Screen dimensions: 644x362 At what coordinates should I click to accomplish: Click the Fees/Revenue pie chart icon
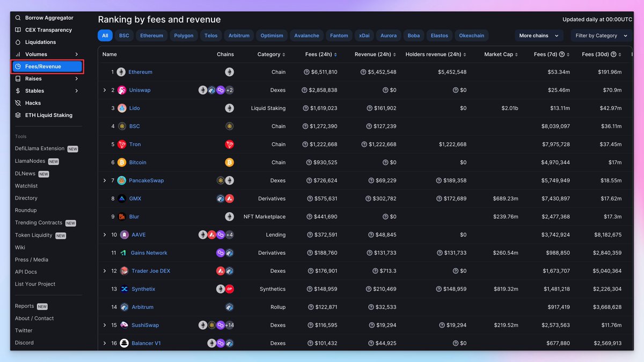(x=18, y=67)
